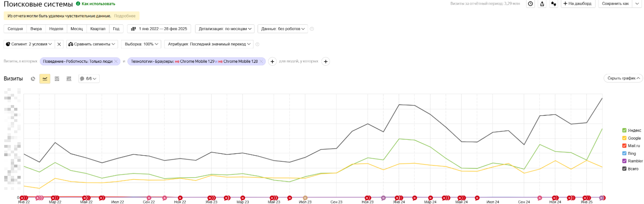Remove the 'Chrome Mobile' browsers filter chip
The width and height of the screenshot is (644, 204).
click(262, 61)
